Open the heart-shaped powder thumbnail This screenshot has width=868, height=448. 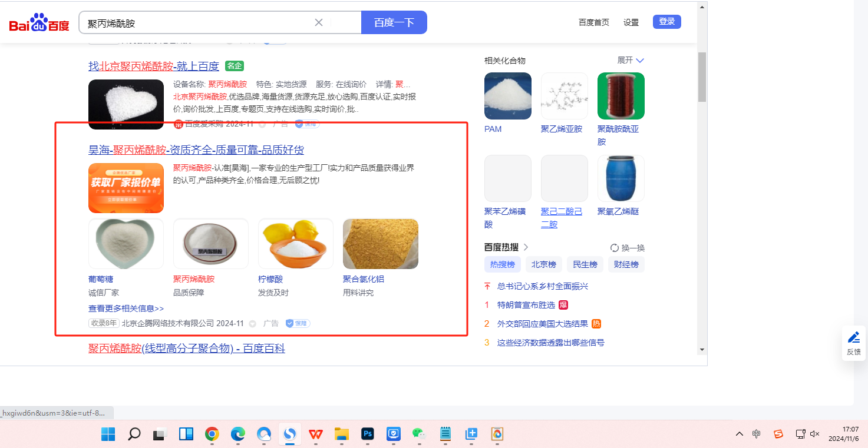point(126,104)
